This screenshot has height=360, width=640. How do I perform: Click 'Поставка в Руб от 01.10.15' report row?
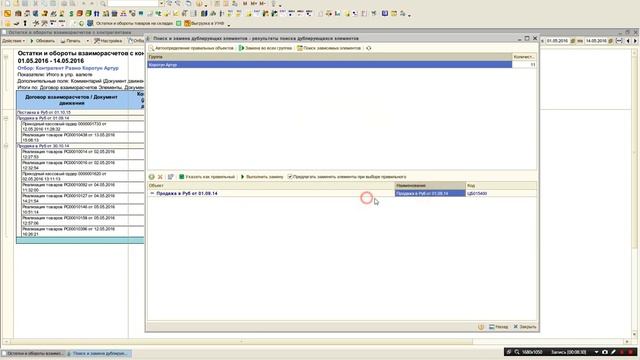pyautogui.click(x=80, y=112)
